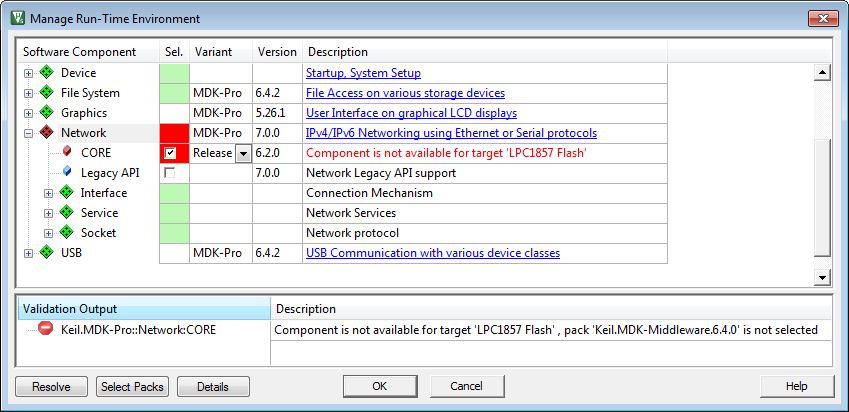Click the Service group diamond icon
Image resolution: width=849 pixels, height=412 pixels.
tap(67, 212)
